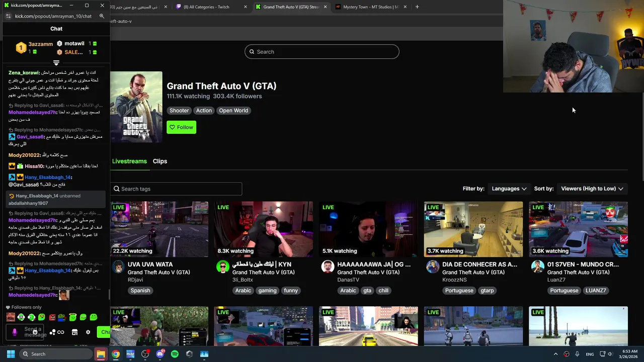Open chat settings gear icon
644x362 pixels.
pos(88,332)
